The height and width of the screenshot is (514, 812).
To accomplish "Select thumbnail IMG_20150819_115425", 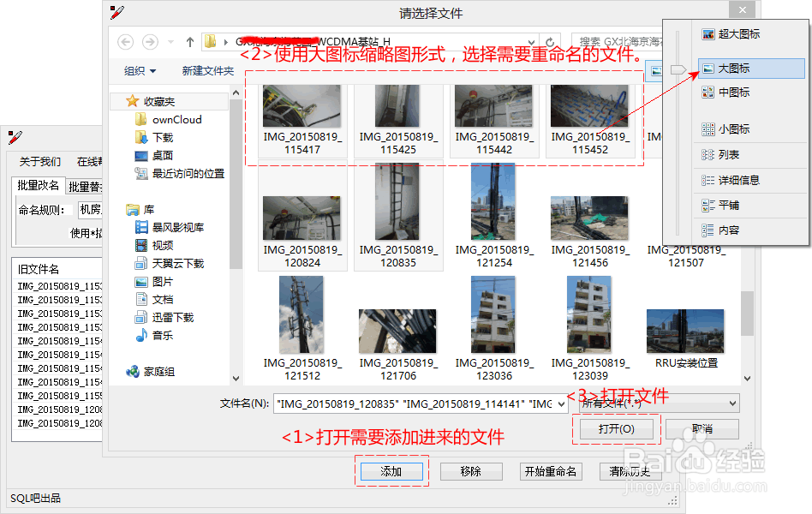I will click(398, 120).
